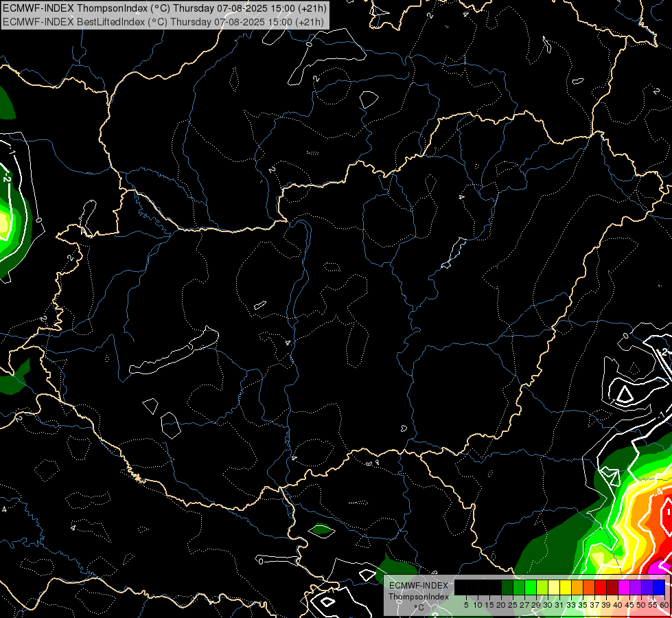Select the magenta 40-45 legend swatch
This screenshot has width=672, height=618.
coord(624,587)
